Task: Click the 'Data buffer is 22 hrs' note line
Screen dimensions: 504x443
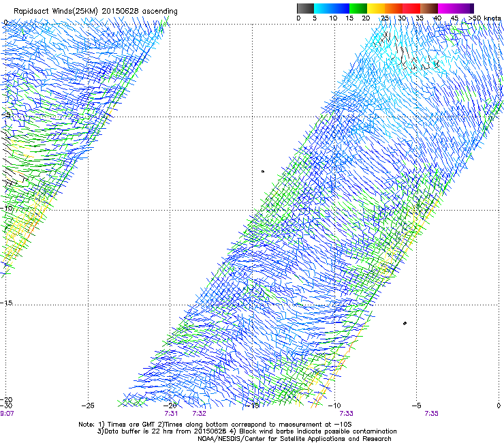Action: point(247,431)
